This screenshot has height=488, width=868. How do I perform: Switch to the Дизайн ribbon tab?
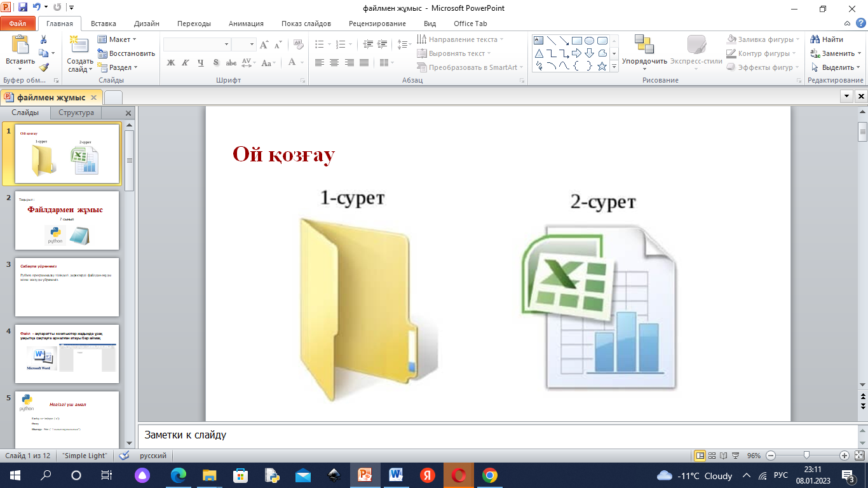[x=147, y=24]
